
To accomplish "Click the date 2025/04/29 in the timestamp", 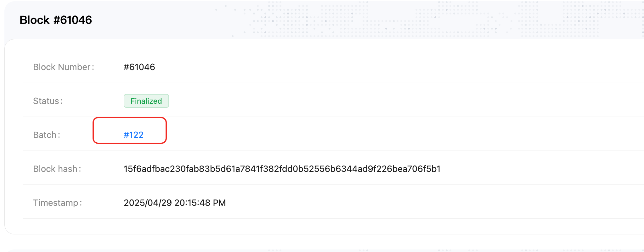I will (x=148, y=203).
